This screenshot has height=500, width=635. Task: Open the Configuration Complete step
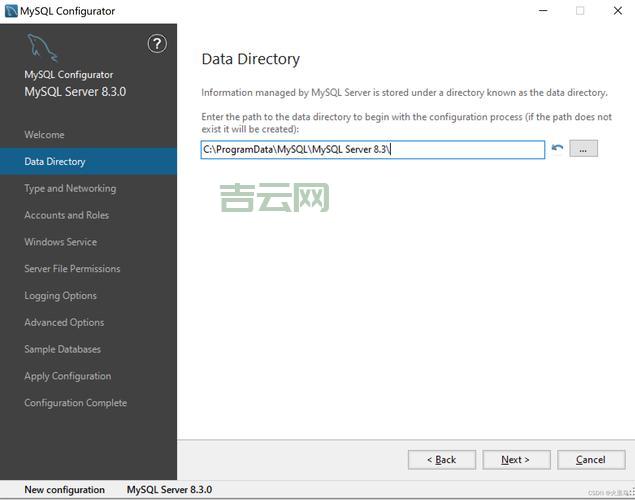75,403
